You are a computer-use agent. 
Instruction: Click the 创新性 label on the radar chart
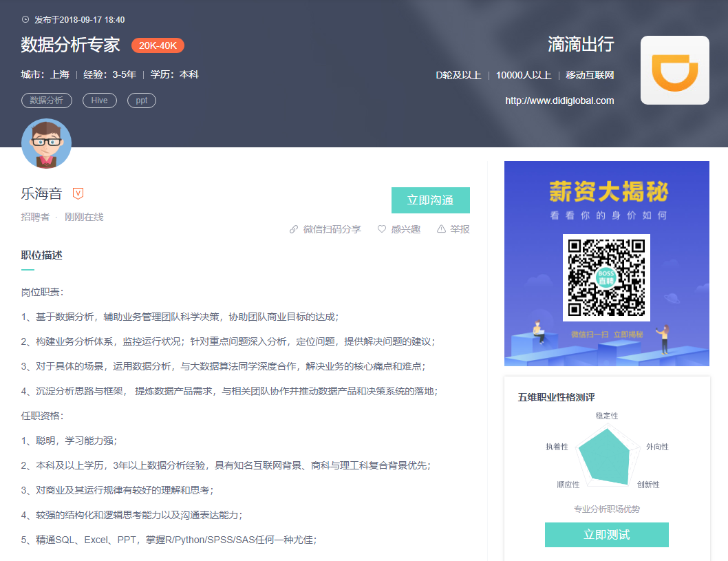pyautogui.click(x=648, y=485)
